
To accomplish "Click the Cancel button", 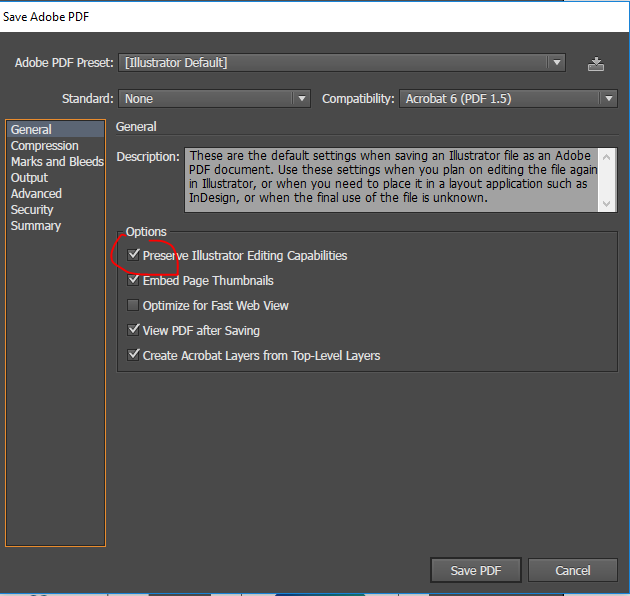I will [x=573, y=570].
